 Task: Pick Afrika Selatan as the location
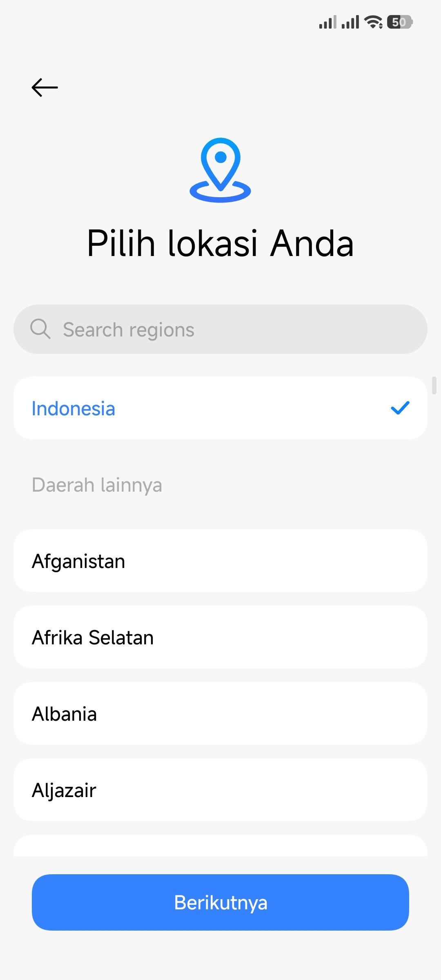220,637
